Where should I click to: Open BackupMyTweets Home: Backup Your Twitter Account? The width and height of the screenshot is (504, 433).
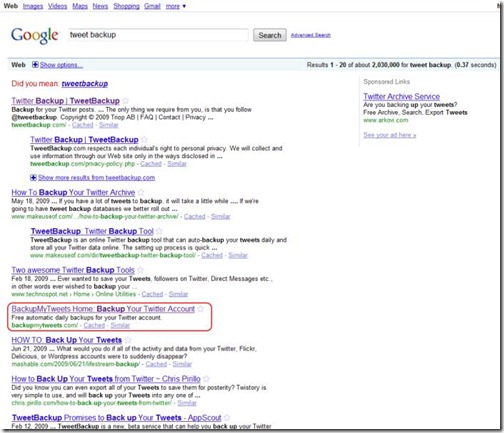click(x=103, y=309)
